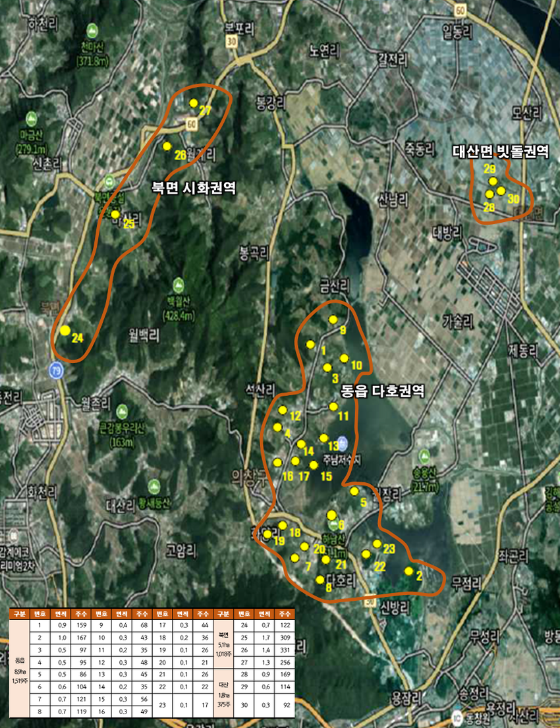Select yellow marker 27 in 북면 시화권역
The image size is (560, 728).
[x=193, y=103]
